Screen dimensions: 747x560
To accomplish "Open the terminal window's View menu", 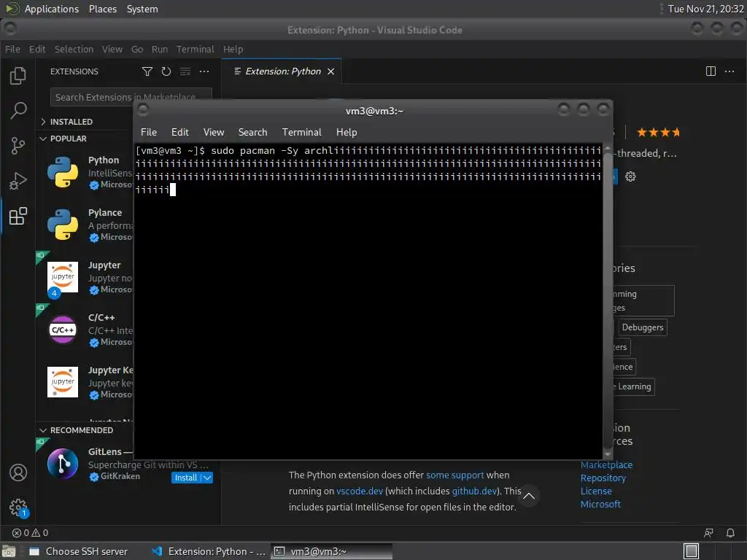I will tap(214, 133).
